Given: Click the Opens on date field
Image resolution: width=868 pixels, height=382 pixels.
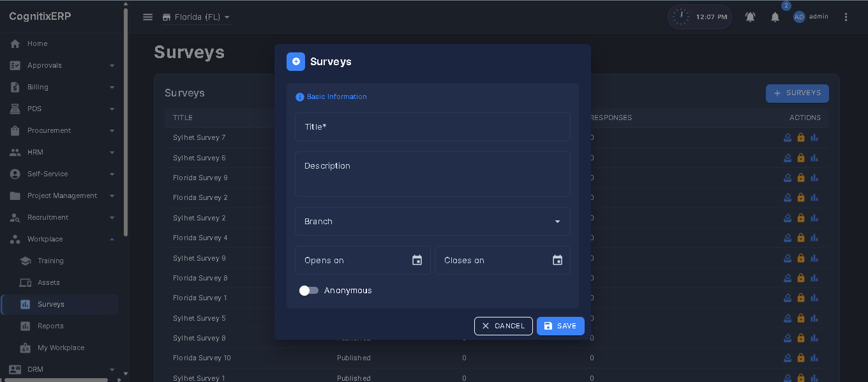Looking at the screenshot, I should point(363,261).
